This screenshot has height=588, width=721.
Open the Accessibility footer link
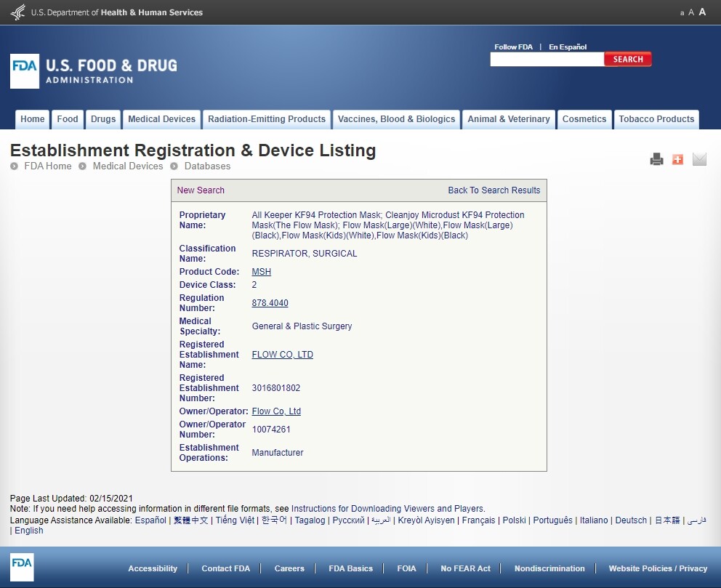[x=153, y=568]
